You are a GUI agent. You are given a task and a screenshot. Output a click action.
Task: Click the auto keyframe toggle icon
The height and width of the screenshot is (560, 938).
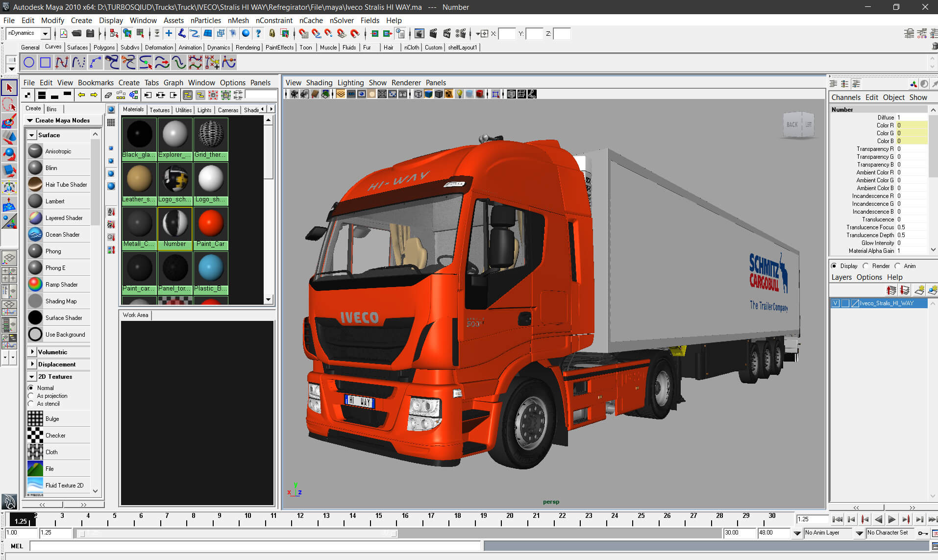pos(923,533)
